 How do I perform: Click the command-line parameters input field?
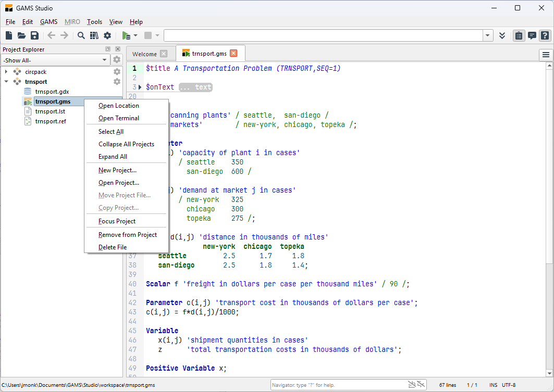click(x=323, y=35)
